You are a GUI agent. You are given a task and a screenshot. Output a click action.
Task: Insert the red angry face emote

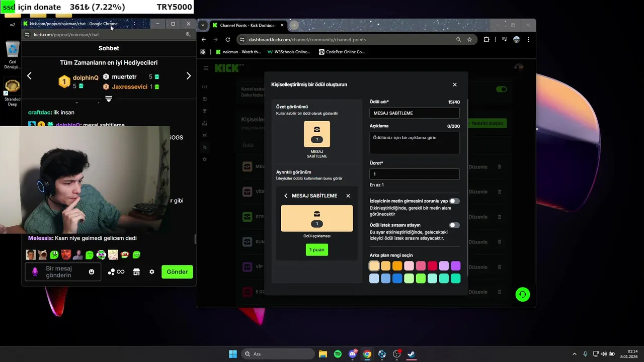coord(66,255)
